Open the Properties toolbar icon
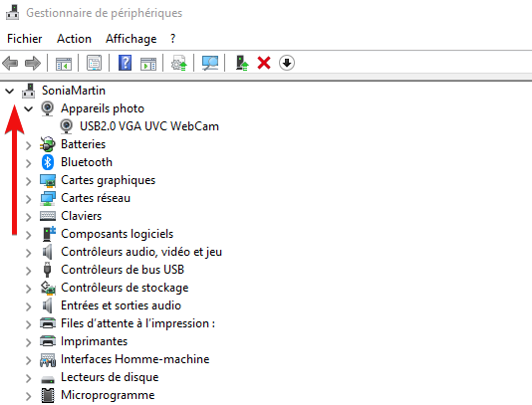The width and height of the screenshot is (532, 405). pyautogui.click(x=94, y=63)
